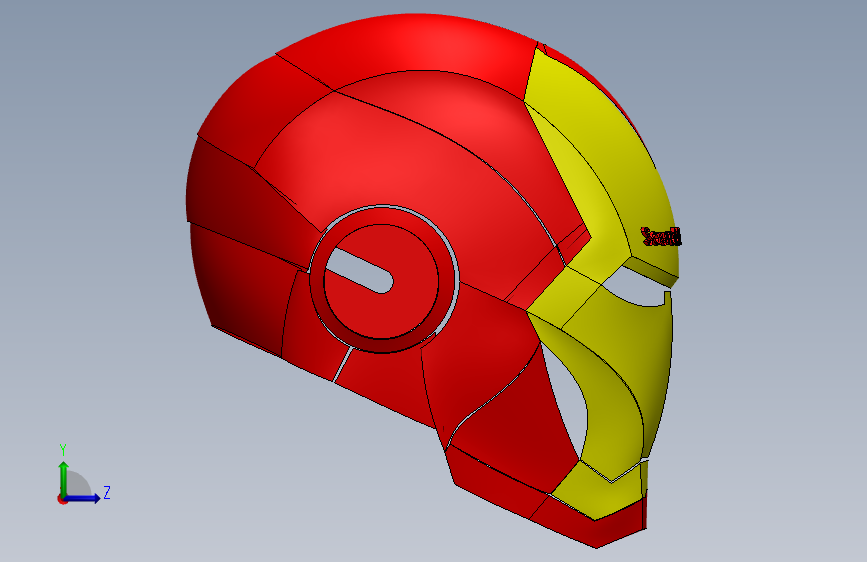Click the green Y axis arrow of the triad

64,477
